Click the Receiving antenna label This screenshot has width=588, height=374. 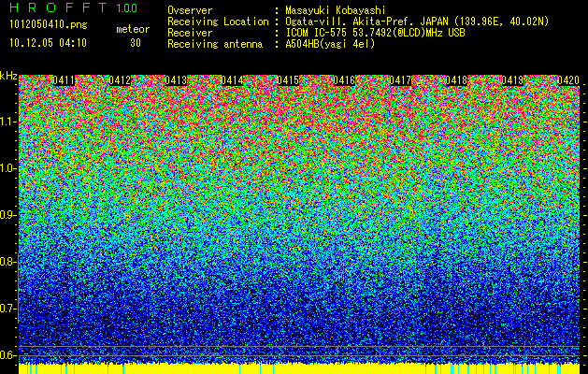215,44
